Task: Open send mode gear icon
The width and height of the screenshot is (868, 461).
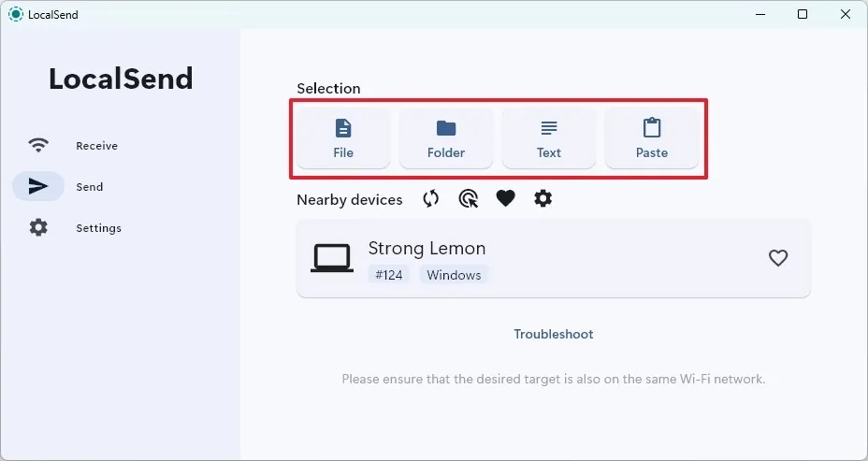Action: (543, 198)
